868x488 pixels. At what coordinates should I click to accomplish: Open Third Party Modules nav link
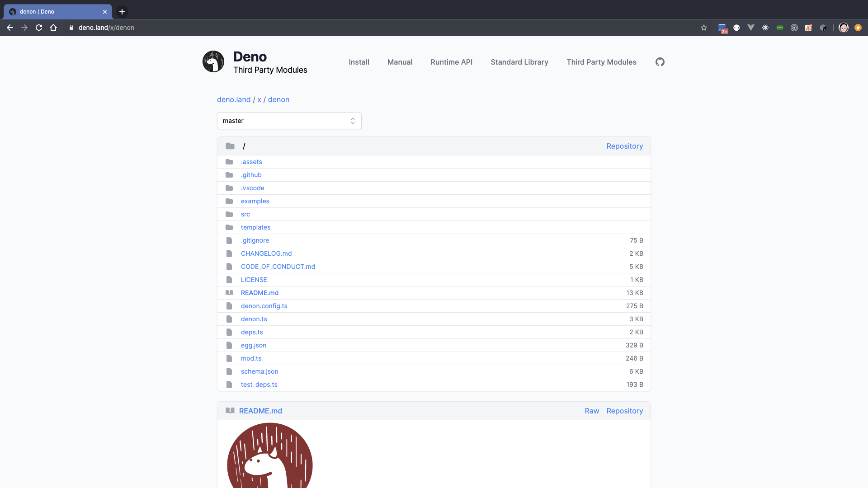tap(601, 62)
